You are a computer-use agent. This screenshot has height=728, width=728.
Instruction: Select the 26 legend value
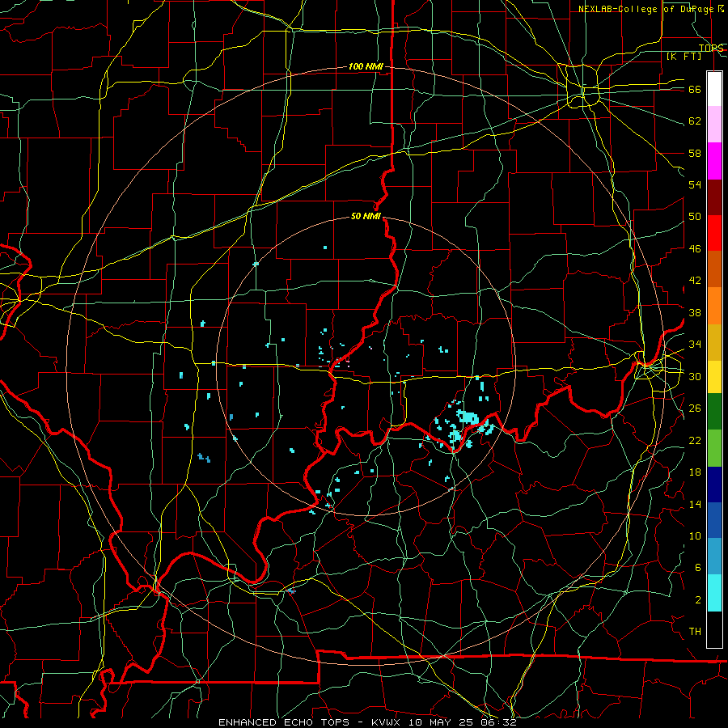(x=695, y=408)
